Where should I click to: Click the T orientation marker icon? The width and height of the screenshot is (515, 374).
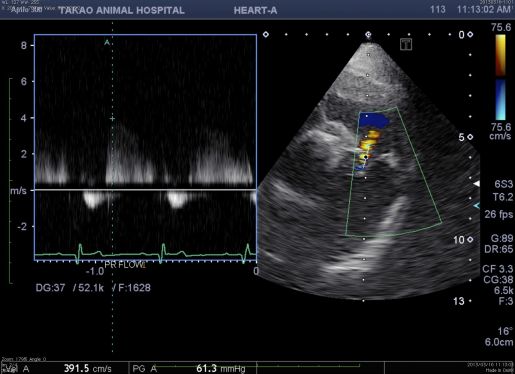coord(406,44)
